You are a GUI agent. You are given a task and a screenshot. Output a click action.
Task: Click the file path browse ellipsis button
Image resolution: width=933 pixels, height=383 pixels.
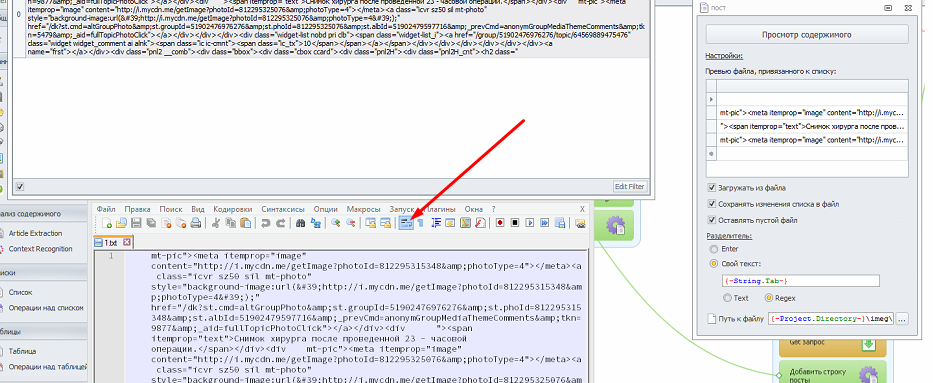coord(901,319)
